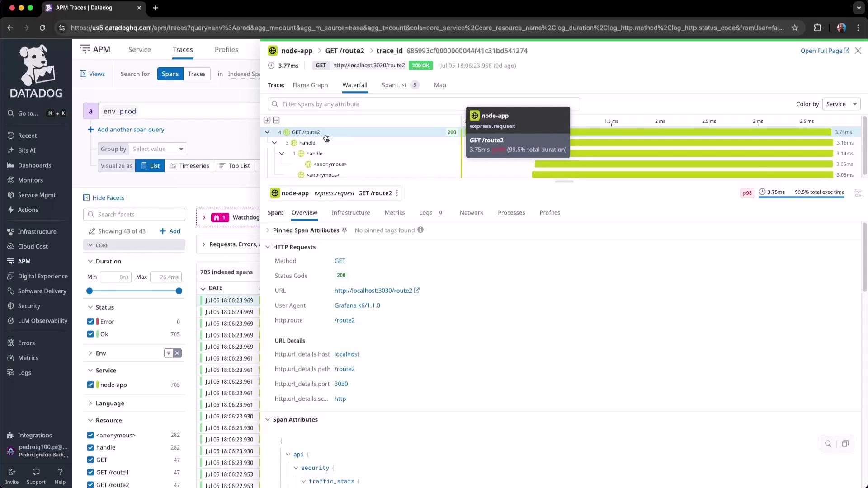
Task: Expand the Watchdog insights panel
Action: 204,218
